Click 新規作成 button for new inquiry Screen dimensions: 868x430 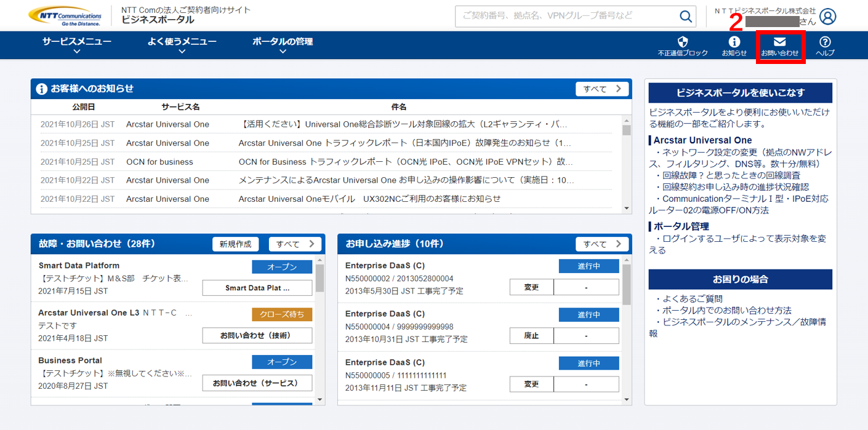[236, 244]
